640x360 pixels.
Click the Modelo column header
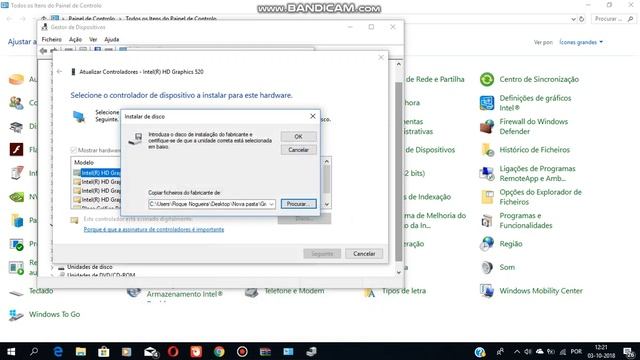click(x=84, y=162)
